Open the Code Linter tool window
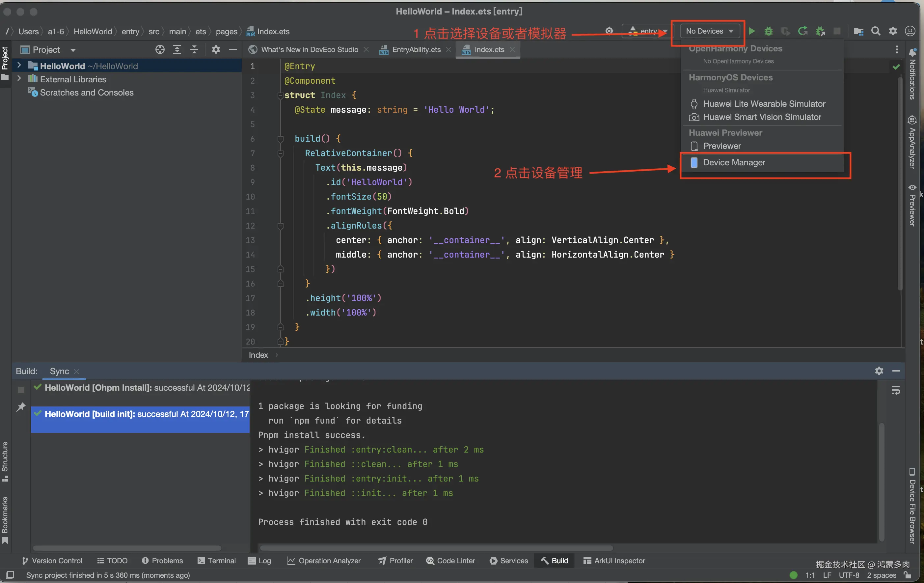This screenshot has width=924, height=583. [x=450, y=560]
